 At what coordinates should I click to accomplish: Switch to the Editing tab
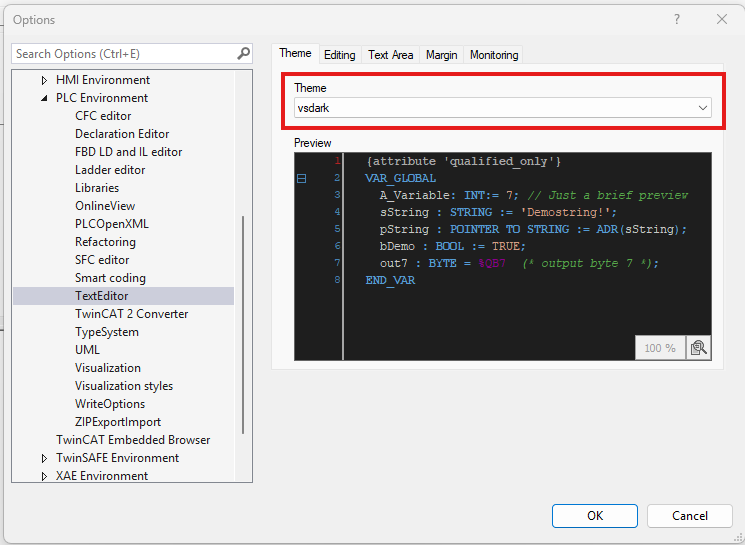pyautogui.click(x=339, y=55)
